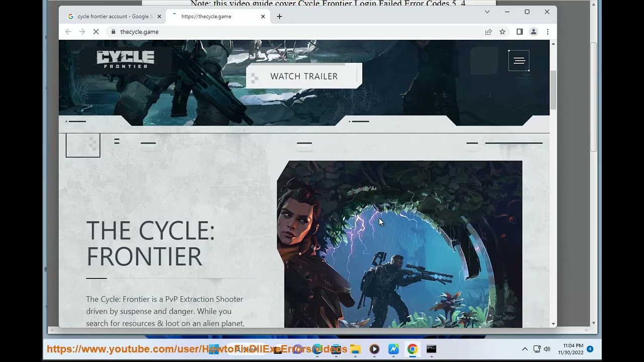Open the blue lightning app in taskbar
This screenshot has height=362, width=644.
pos(393,349)
